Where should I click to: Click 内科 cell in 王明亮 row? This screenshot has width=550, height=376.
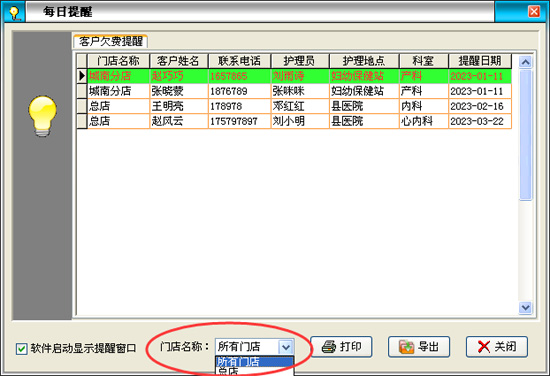click(424, 106)
